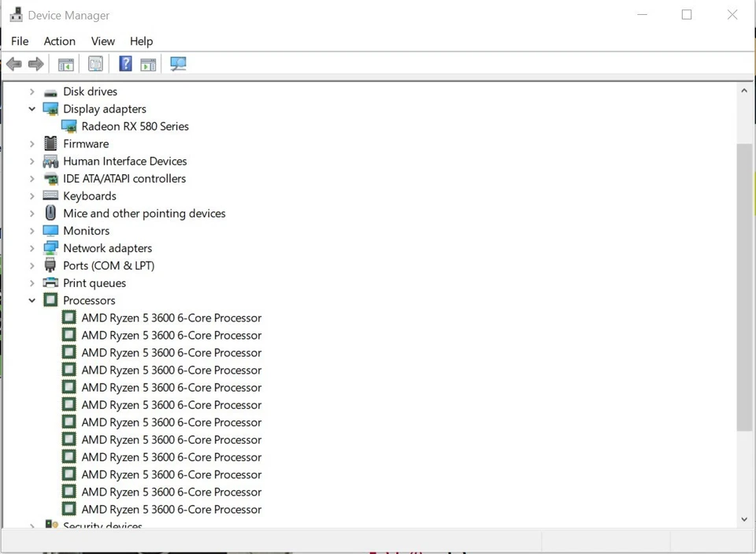
Task: Click the Processors category chip icon
Action: pos(50,300)
